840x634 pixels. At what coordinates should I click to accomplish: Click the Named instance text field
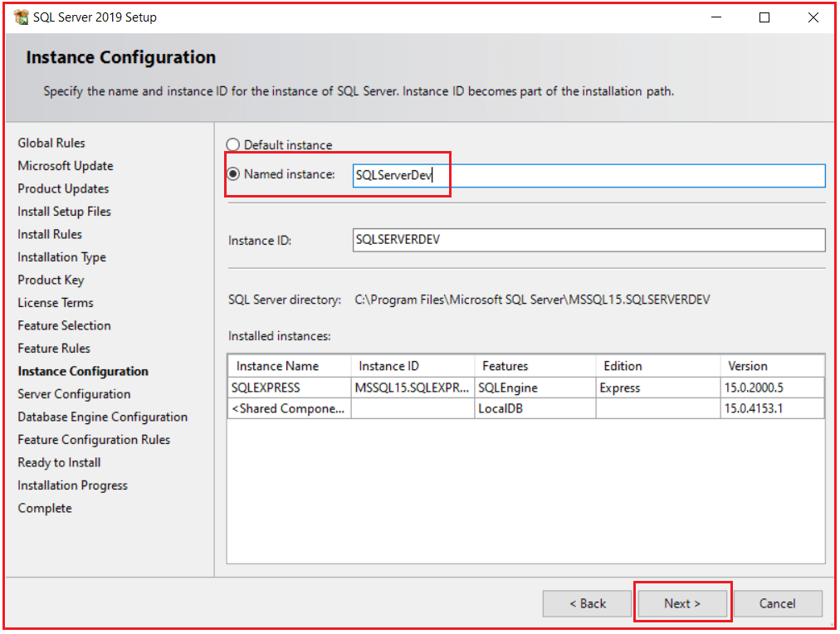(x=588, y=176)
